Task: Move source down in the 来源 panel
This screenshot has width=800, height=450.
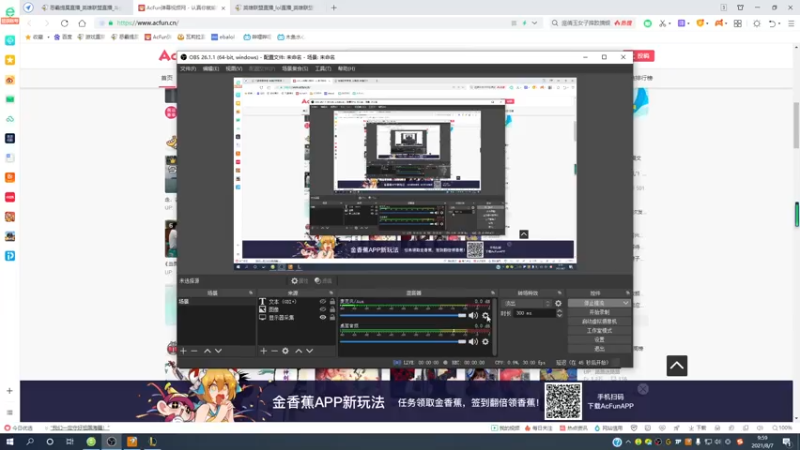Action: [310, 351]
